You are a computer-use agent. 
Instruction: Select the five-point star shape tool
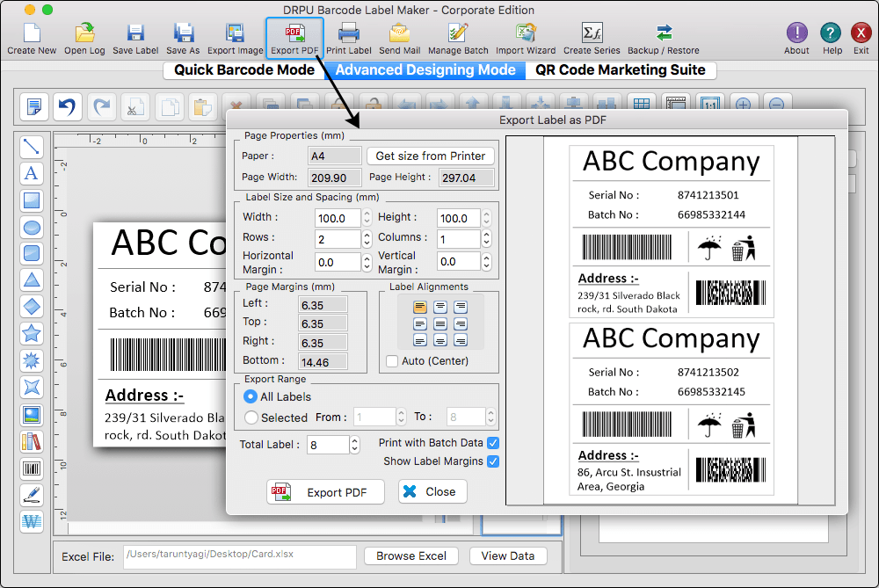[x=32, y=333]
